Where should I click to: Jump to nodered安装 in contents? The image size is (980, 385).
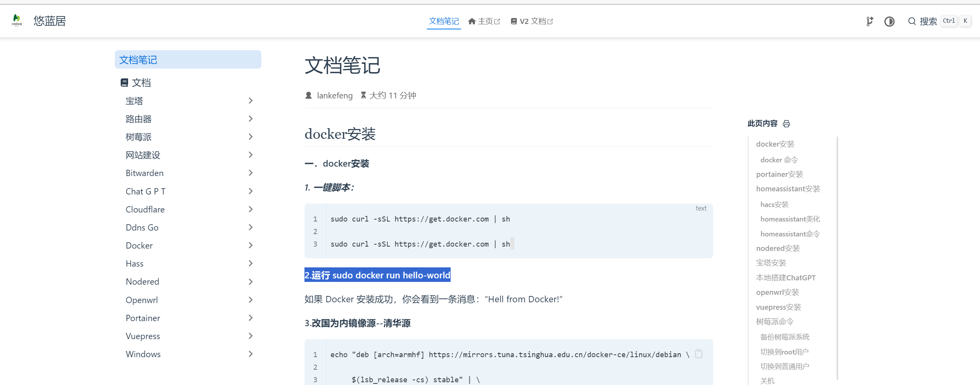(778, 248)
